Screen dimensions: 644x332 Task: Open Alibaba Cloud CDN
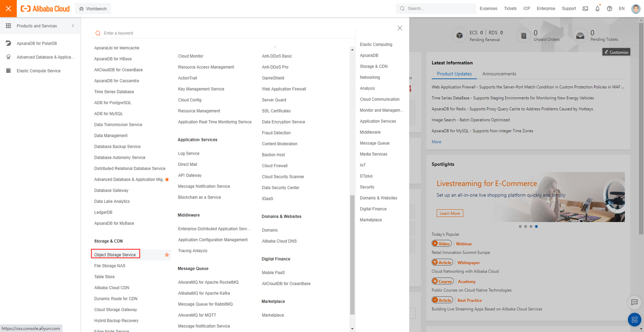(112, 288)
